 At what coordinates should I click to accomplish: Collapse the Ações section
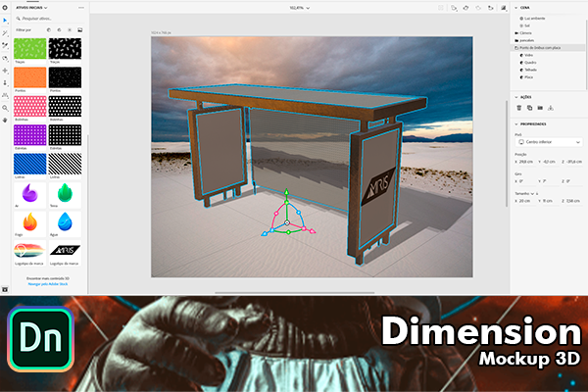click(516, 97)
